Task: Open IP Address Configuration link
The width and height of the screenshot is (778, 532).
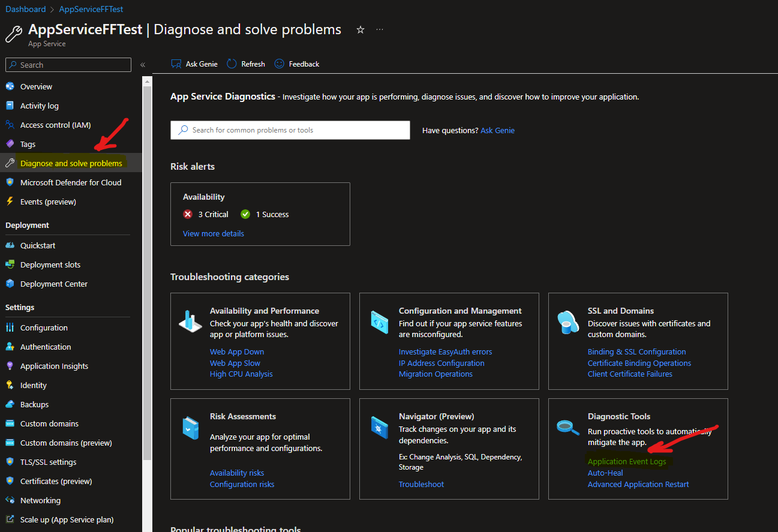Action: click(x=441, y=363)
